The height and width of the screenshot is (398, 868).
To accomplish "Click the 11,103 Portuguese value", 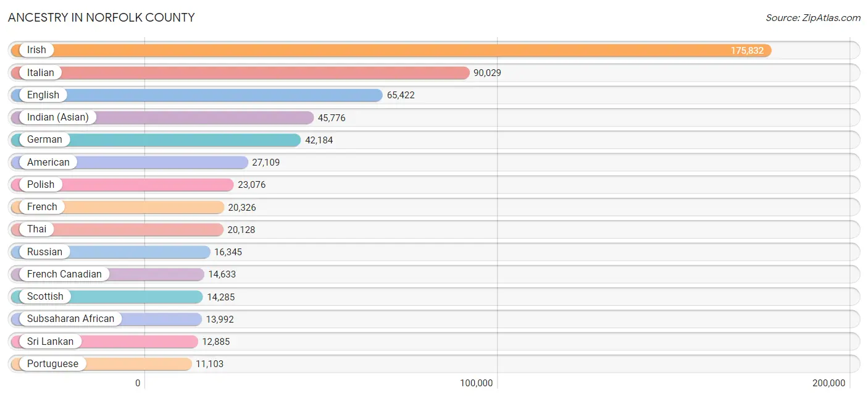I will point(209,364).
